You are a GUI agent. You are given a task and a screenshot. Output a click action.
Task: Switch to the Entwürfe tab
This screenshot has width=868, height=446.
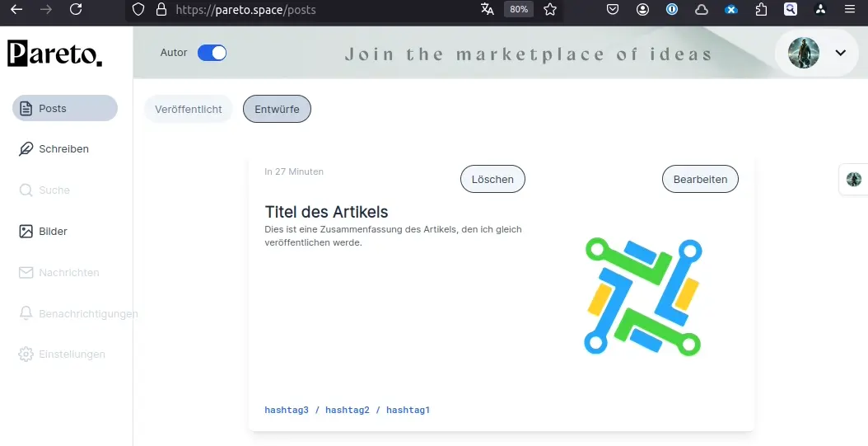point(277,109)
